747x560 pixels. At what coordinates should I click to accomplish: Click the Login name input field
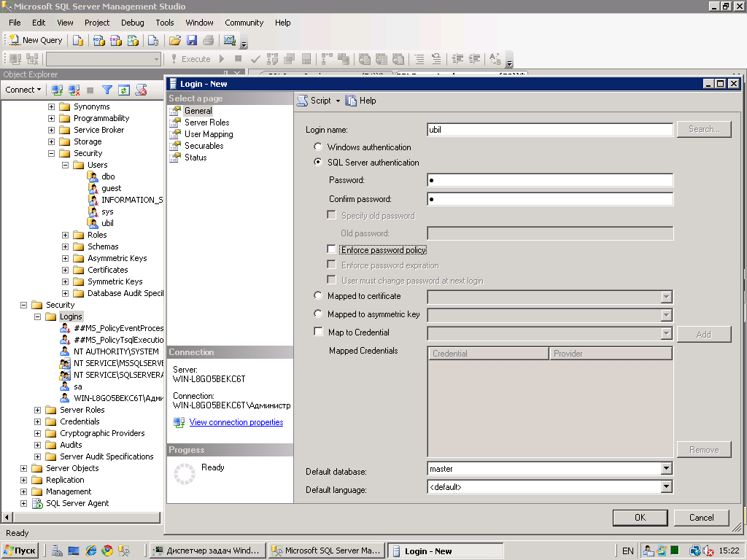tap(550, 130)
